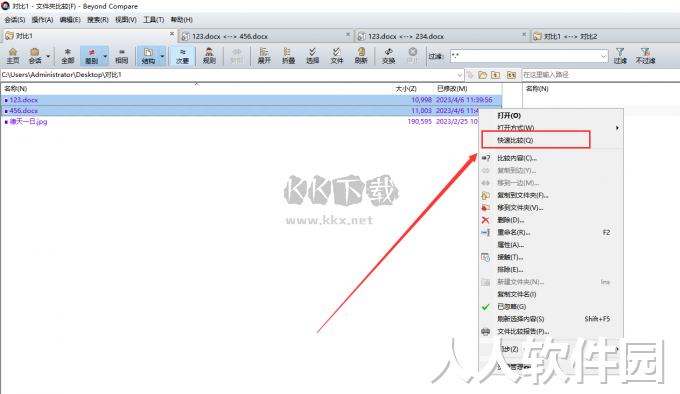
Task: Open the Sessions (会话) toolbar icon
Action: (x=35, y=56)
